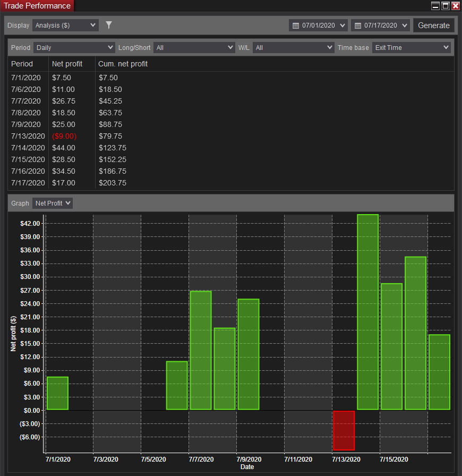
Task: Close the Trade Performance window
Action: tap(455, 6)
